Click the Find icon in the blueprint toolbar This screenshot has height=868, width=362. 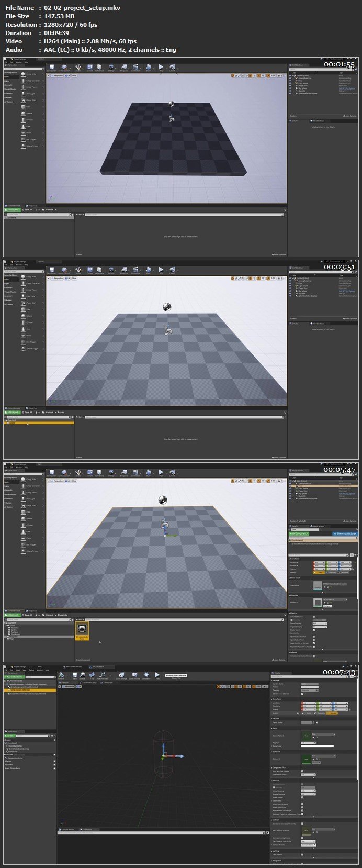point(90,676)
